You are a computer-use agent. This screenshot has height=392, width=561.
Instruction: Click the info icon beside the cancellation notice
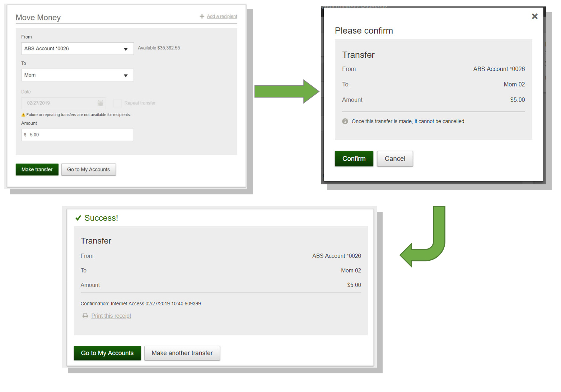(345, 121)
